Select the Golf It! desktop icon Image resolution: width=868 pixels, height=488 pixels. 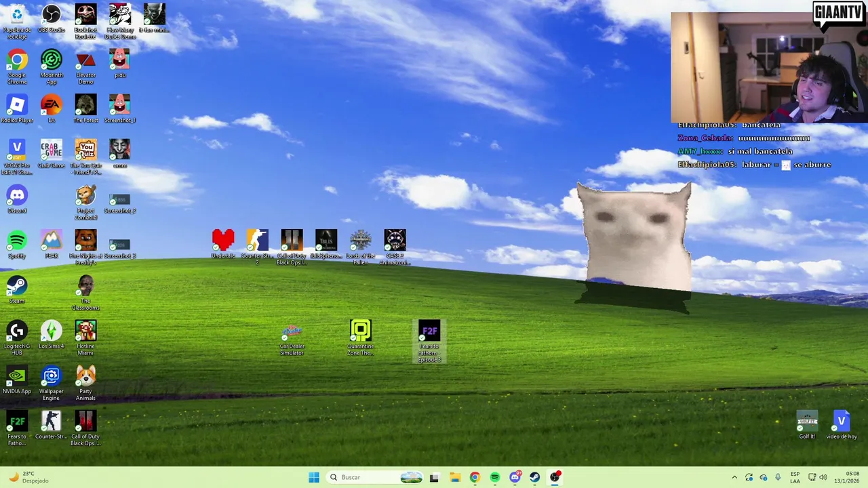tap(807, 426)
